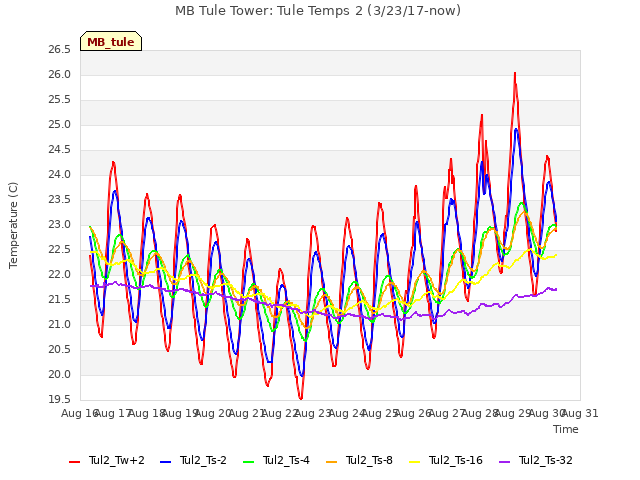Click the 21.5 y-axis tick label

[60, 300]
